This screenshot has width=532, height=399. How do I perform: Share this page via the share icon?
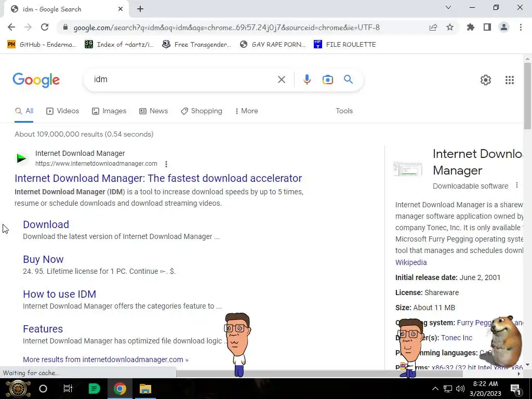tap(433, 28)
